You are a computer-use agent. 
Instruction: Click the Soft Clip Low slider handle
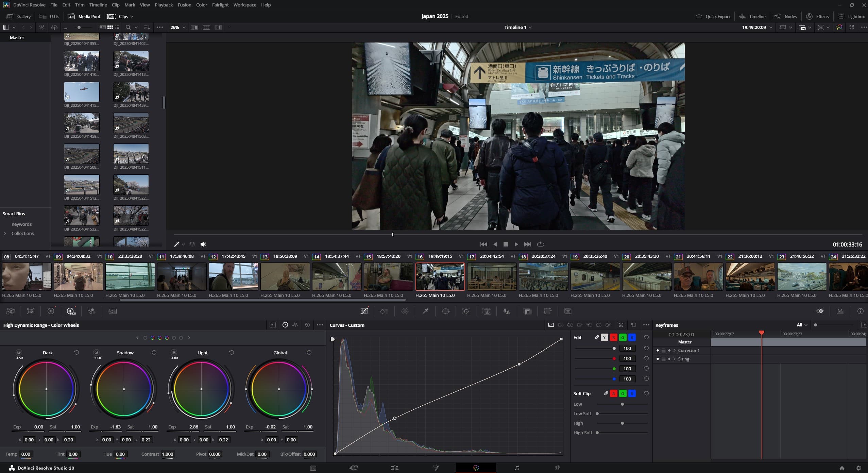[622, 404]
